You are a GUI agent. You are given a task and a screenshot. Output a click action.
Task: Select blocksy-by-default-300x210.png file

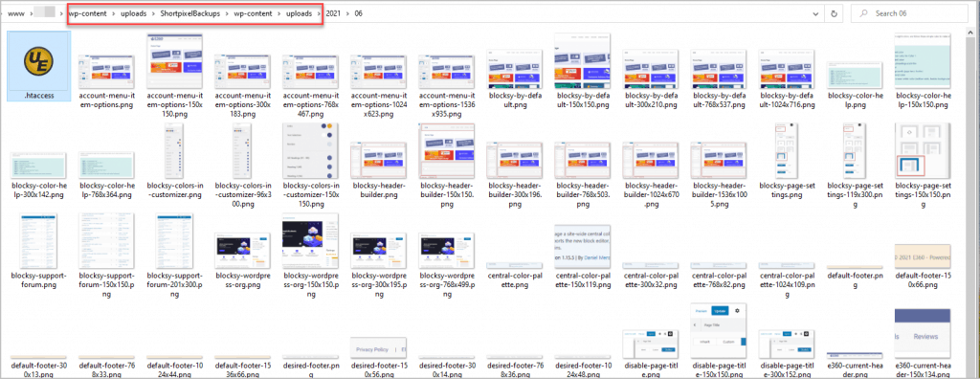pos(651,70)
